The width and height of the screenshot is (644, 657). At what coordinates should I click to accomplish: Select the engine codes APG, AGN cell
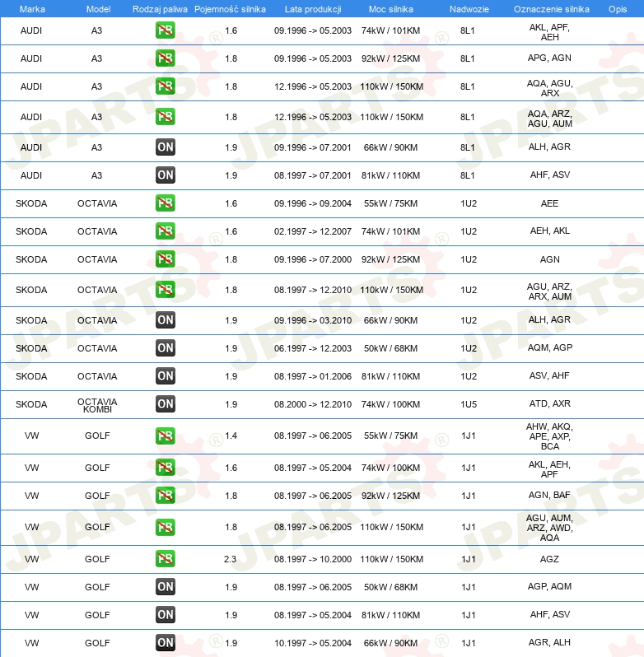[549, 58]
